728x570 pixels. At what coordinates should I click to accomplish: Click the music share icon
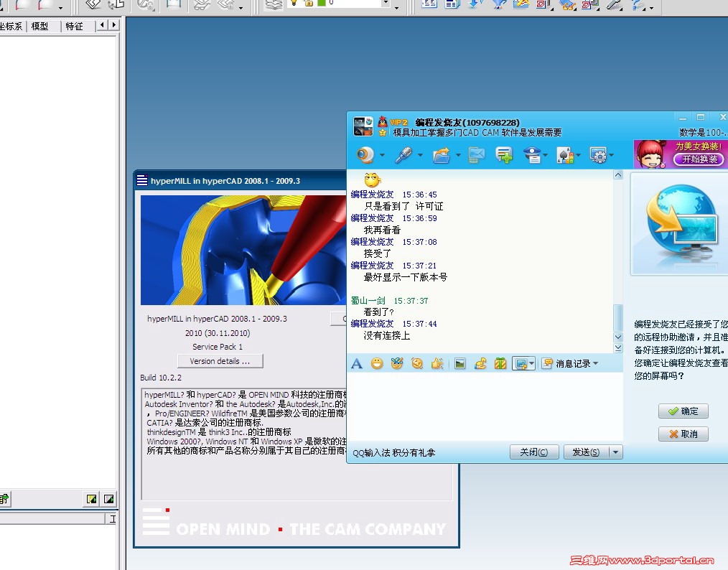click(480, 363)
